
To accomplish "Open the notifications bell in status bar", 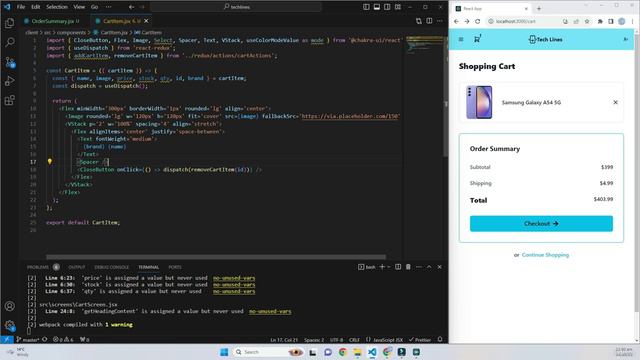I will click(440, 339).
